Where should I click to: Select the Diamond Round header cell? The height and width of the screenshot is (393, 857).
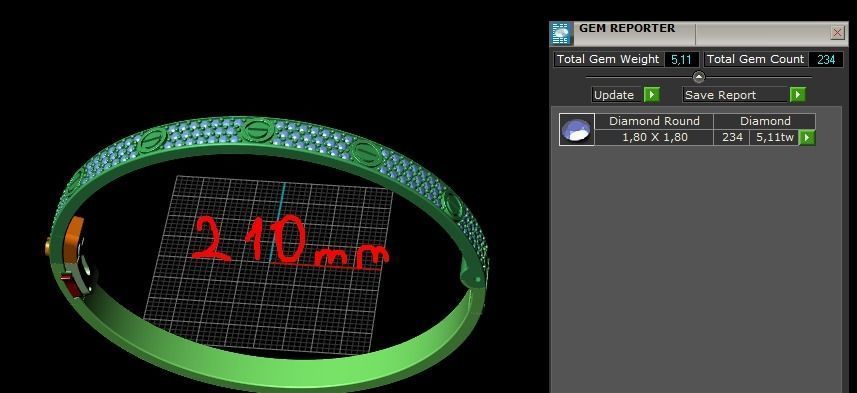tap(654, 121)
